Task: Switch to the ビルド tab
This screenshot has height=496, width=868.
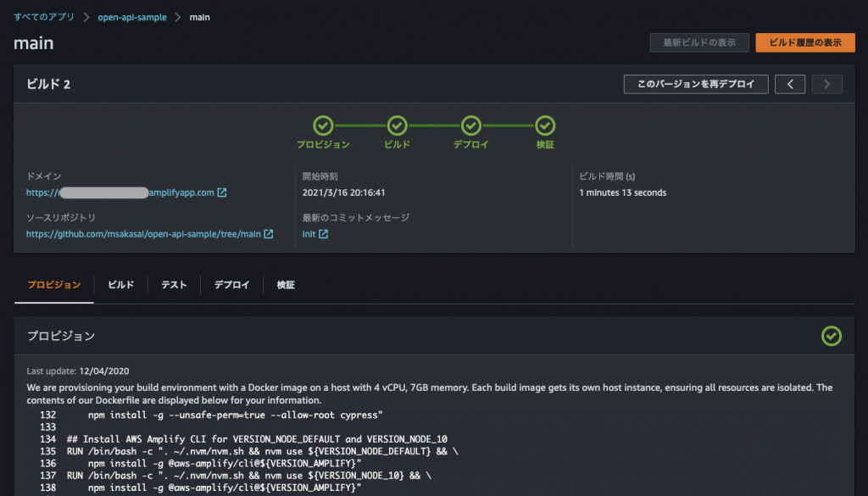Action: pyautogui.click(x=120, y=285)
